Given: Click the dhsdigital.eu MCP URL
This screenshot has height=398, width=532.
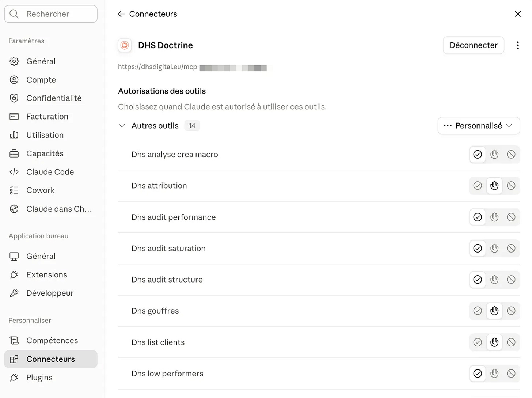Looking at the screenshot, I should (x=192, y=67).
